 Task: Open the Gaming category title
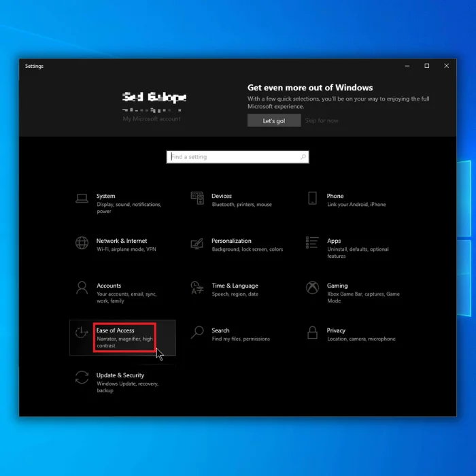pyautogui.click(x=337, y=286)
